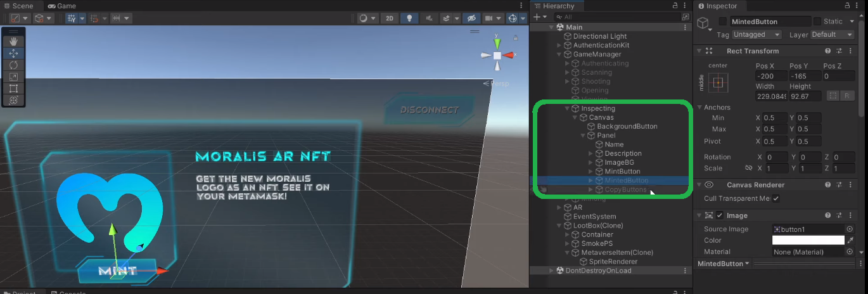Edit the object name field MintedButton
The image size is (868, 294).
point(770,22)
